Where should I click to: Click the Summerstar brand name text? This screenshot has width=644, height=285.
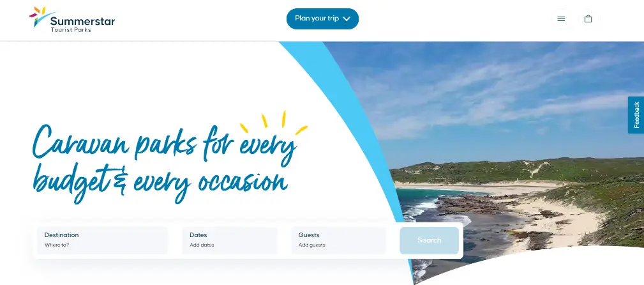(x=82, y=21)
